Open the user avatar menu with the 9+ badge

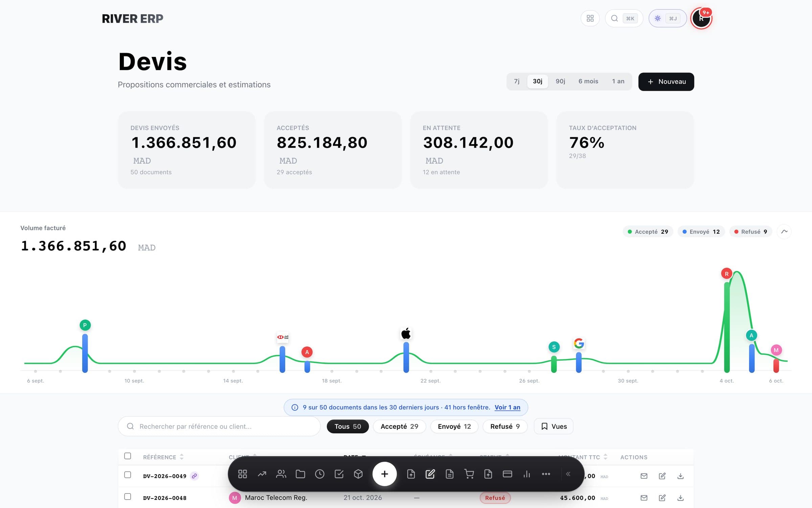[x=701, y=18]
